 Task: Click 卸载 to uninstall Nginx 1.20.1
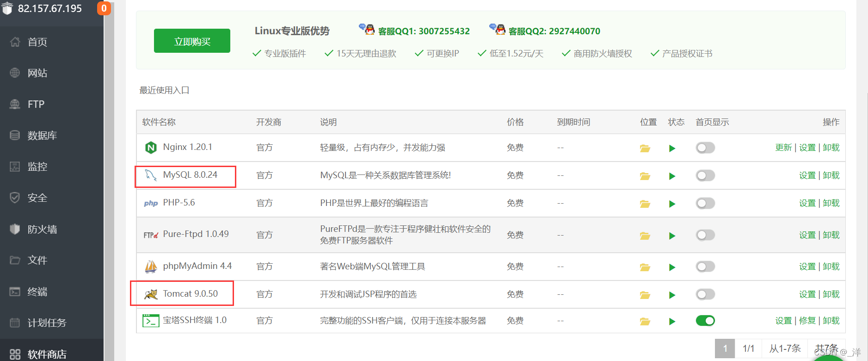(831, 148)
